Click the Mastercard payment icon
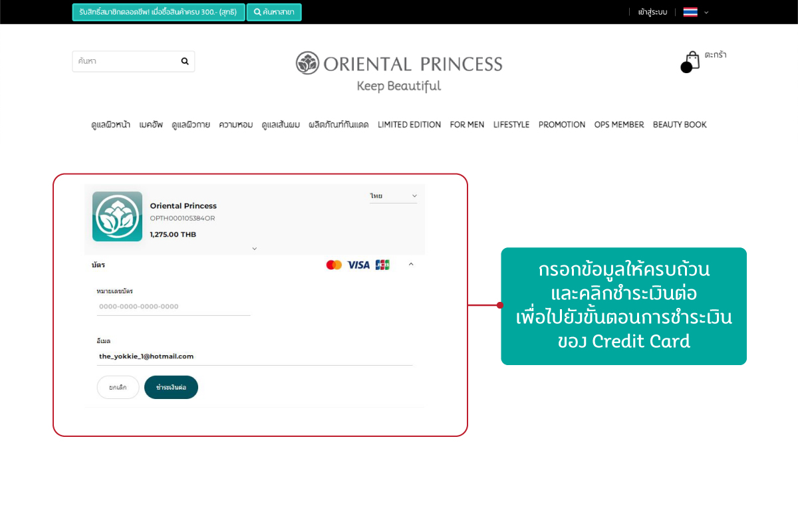Viewport: 798px width, 532px height. pos(334,265)
